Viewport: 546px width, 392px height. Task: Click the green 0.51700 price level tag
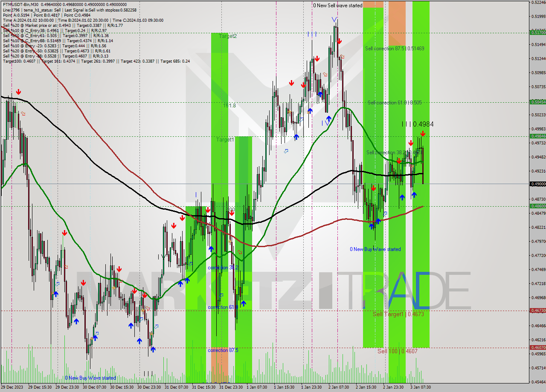pyautogui.click(x=537, y=32)
